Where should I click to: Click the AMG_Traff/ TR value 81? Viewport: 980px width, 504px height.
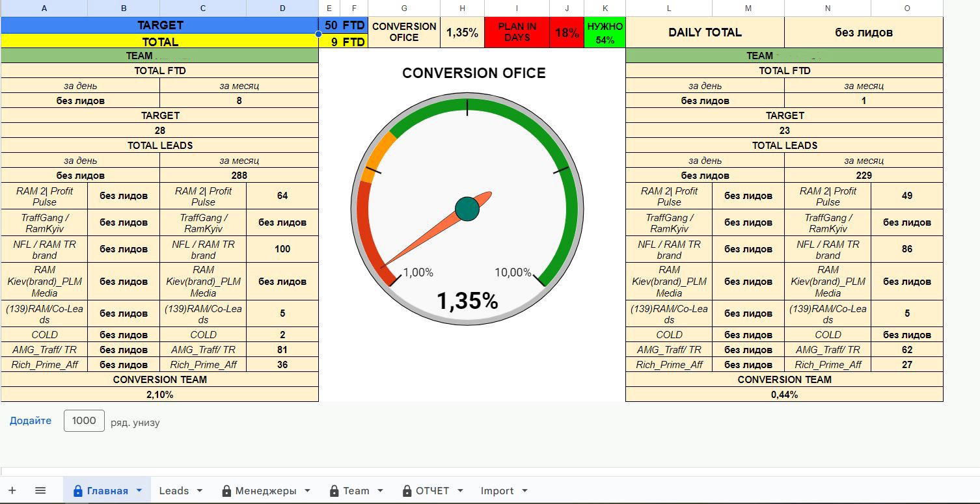click(282, 350)
